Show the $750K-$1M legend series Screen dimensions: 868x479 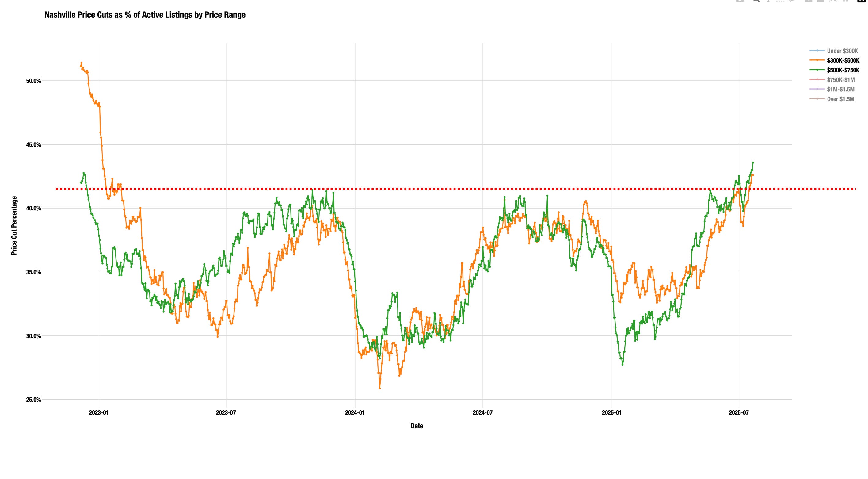pos(832,80)
